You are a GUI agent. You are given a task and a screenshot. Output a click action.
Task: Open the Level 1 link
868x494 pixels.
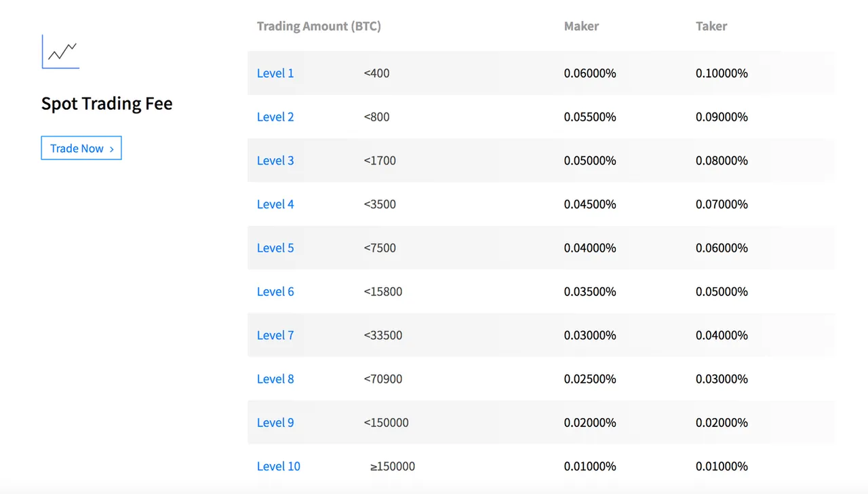click(275, 73)
